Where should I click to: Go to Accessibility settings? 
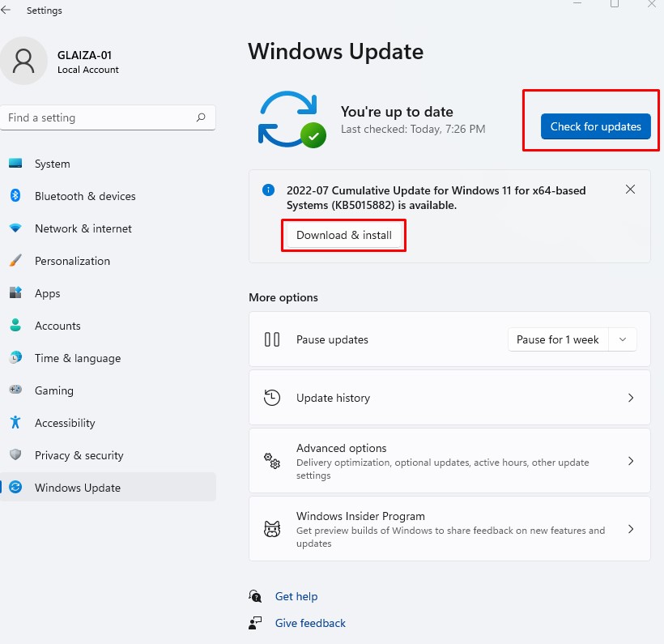[65, 423]
